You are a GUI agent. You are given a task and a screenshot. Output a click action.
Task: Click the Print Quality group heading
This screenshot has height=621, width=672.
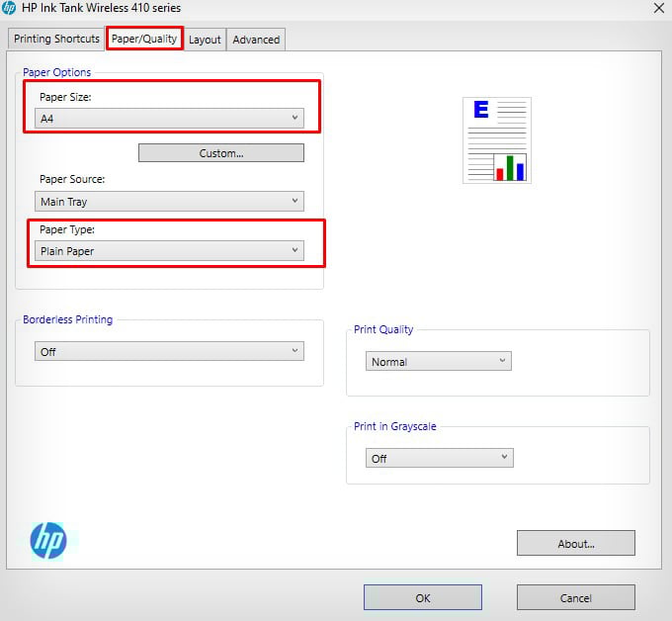(383, 329)
